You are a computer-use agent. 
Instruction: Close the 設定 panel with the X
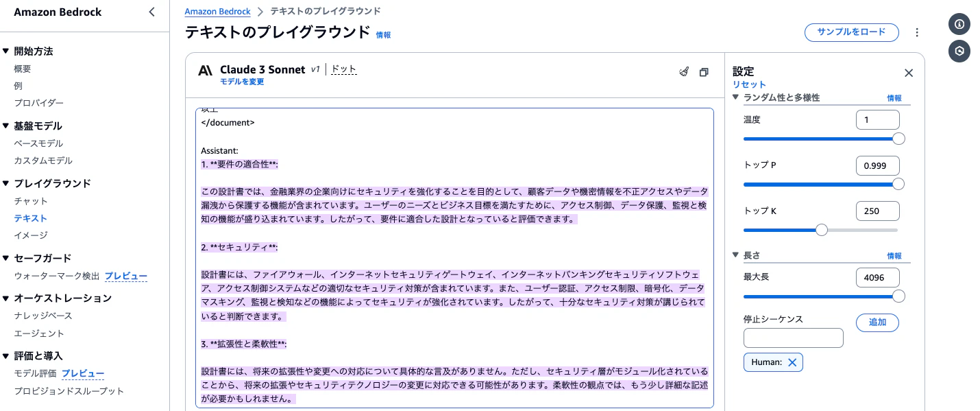pos(909,73)
